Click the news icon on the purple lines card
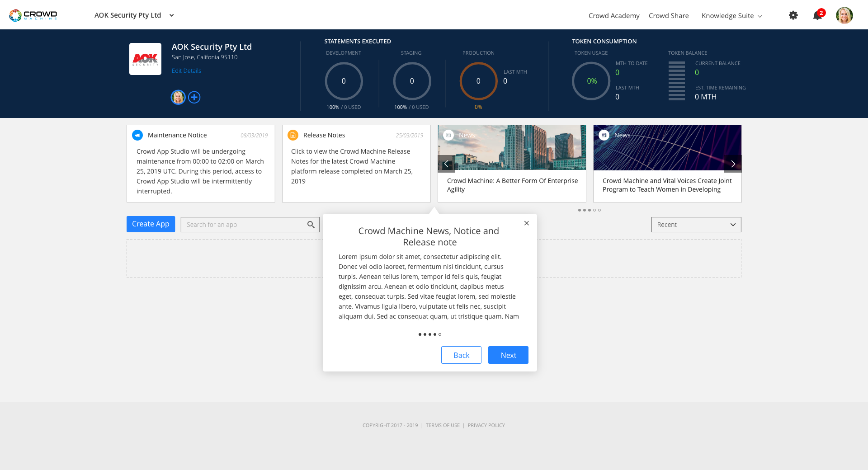Viewport: 868px width, 470px height. pyautogui.click(x=604, y=135)
